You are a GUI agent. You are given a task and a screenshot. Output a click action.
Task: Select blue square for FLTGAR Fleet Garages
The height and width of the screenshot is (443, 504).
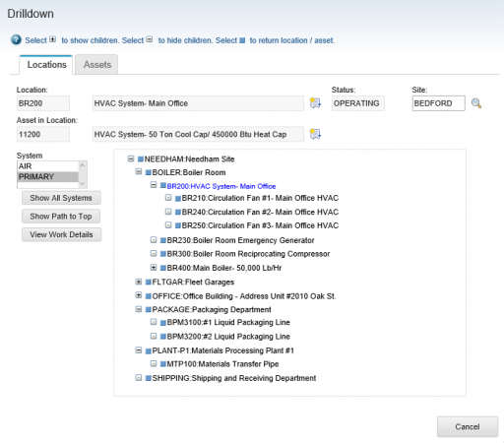coord(149,283)
